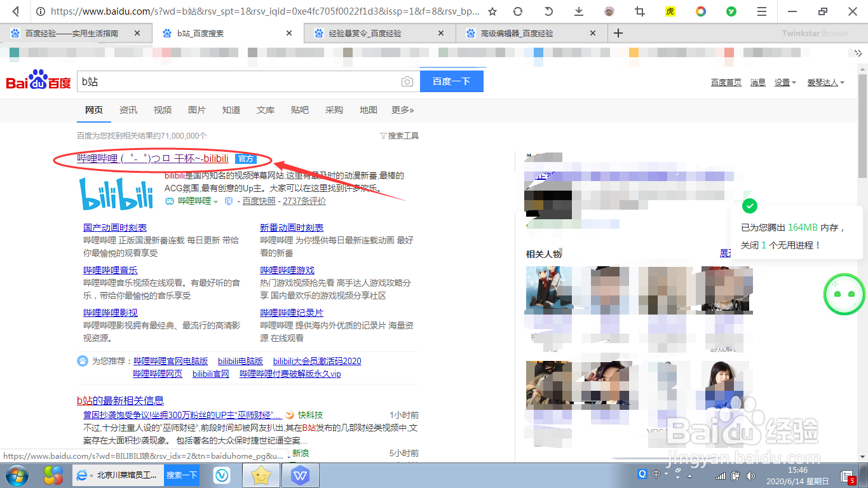This screenshot has width=868, height=488.
Task: Open the downloads arrow icon in toolbar
Action: pos(579,11)
